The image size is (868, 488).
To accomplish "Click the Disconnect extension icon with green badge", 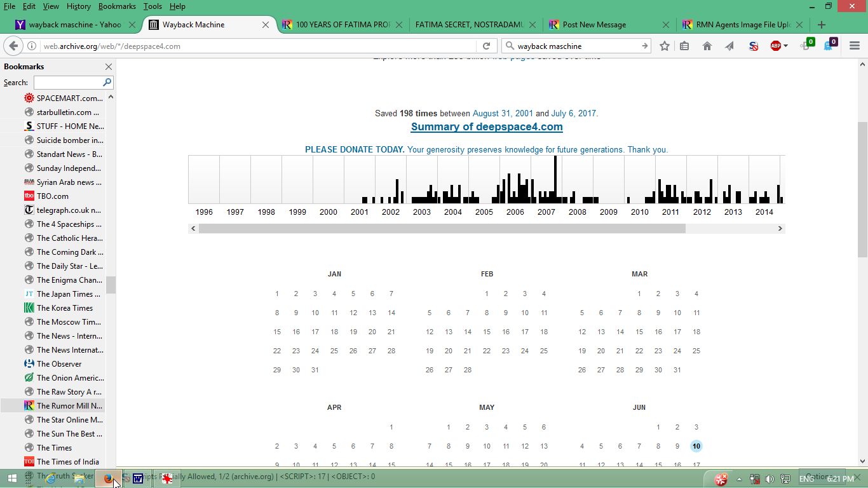I will pyautogui.click(x=807, y=45).
